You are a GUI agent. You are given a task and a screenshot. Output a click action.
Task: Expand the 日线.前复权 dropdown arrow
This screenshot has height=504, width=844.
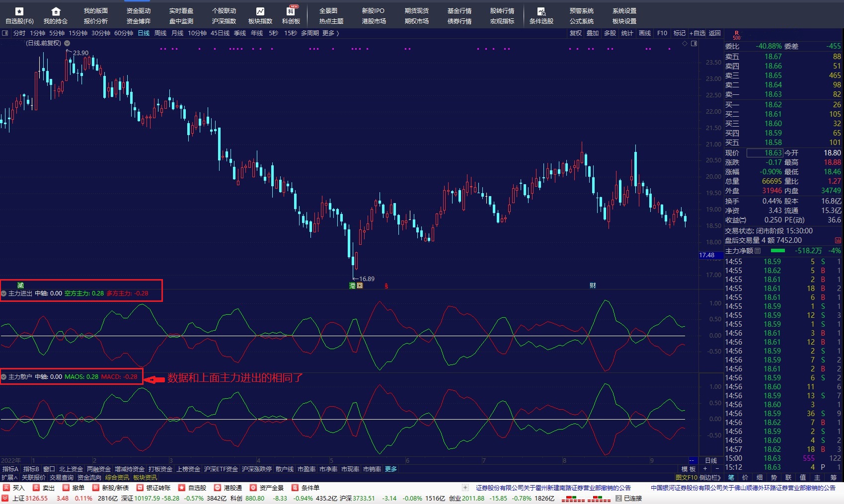pos(67,43)
